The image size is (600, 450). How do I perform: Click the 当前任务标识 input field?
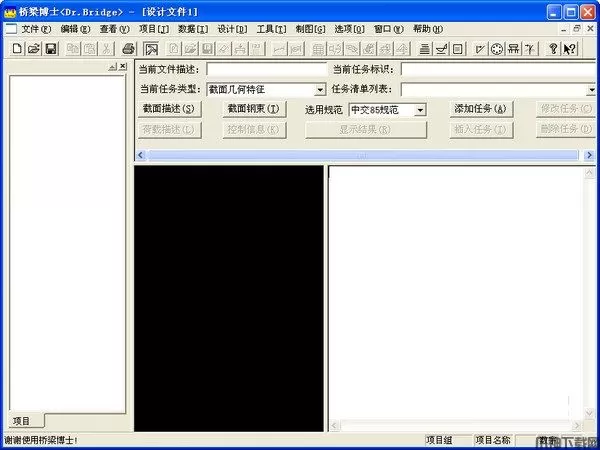pos(498,70)
